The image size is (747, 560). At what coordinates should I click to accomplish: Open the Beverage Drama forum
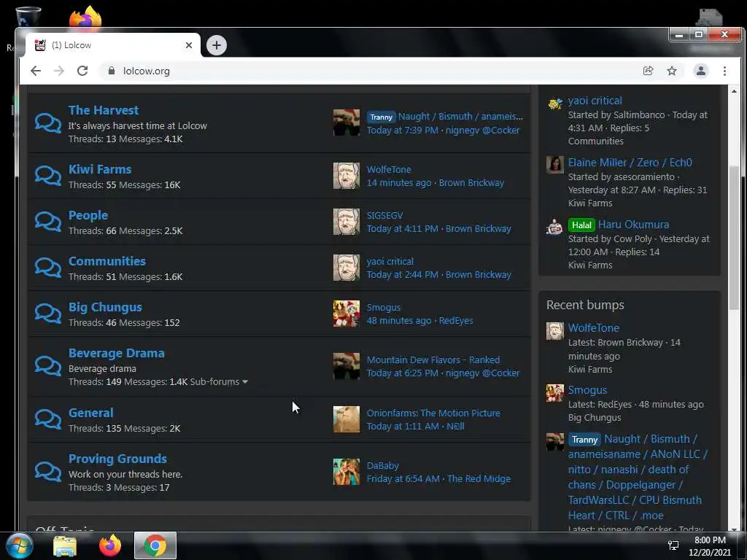[117, 353]
